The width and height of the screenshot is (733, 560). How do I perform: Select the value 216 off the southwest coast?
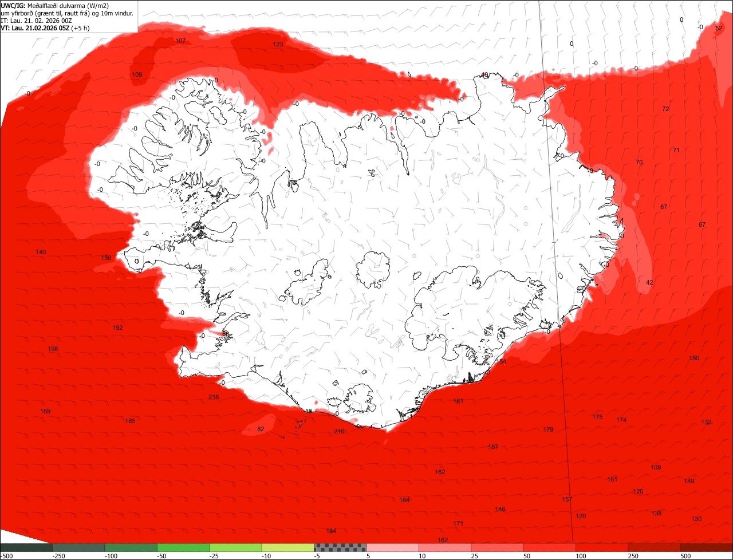(214, 397)
